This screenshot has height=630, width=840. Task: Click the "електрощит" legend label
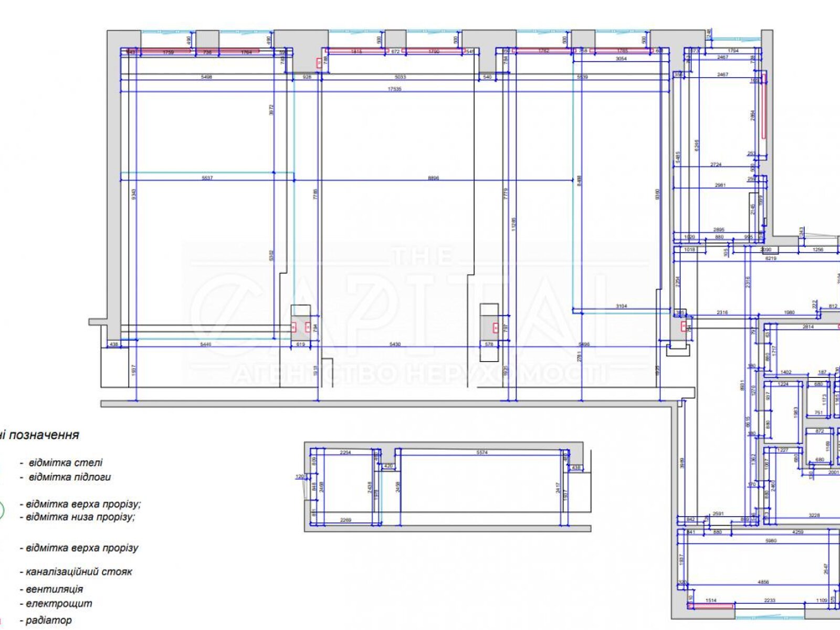(x=59, y=604)
